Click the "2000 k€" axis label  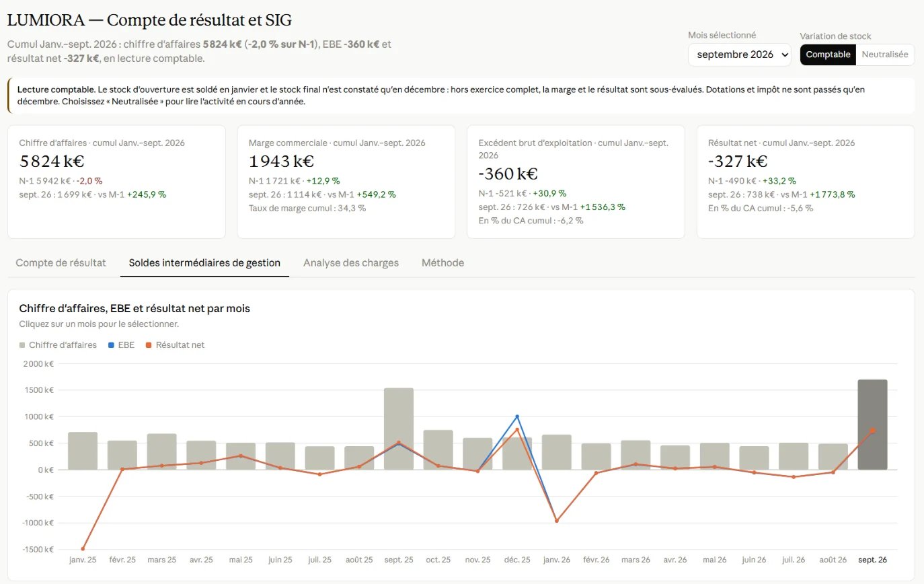coord(39,364)
